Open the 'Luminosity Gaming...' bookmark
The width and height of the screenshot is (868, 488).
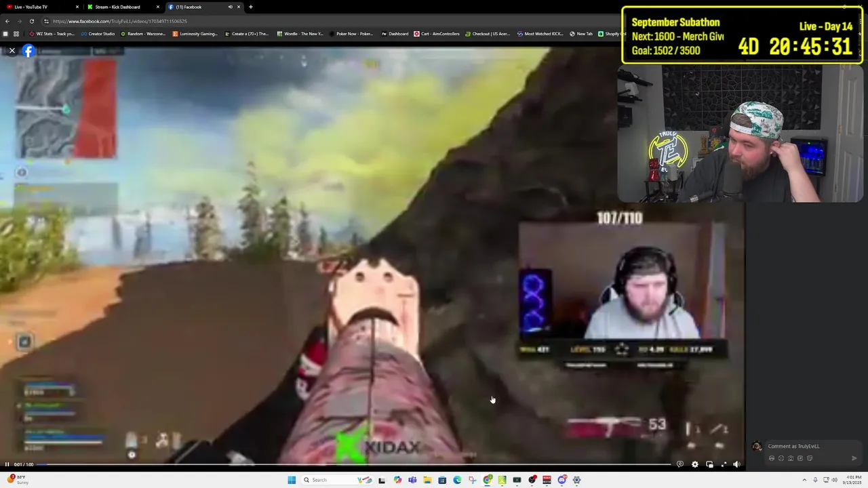coord(195,34)
